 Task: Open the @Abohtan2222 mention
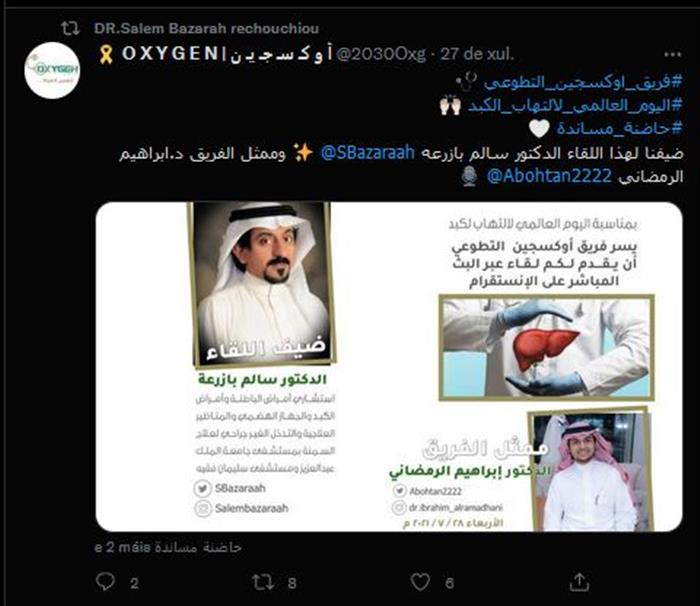click(x=549, y=176)
